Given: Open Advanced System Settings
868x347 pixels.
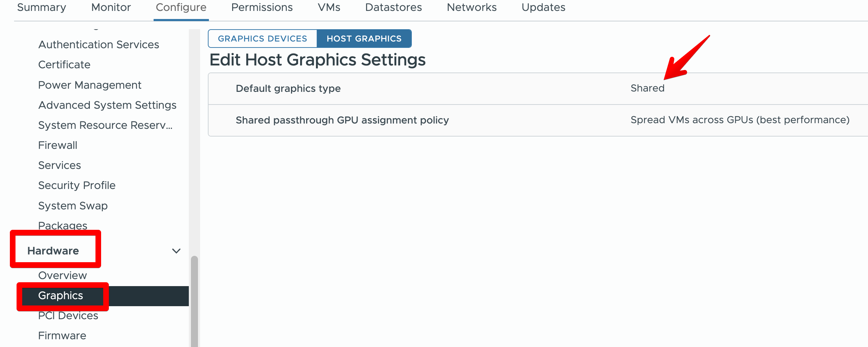Looking at the screenshot, I should [x=107, y=105].
